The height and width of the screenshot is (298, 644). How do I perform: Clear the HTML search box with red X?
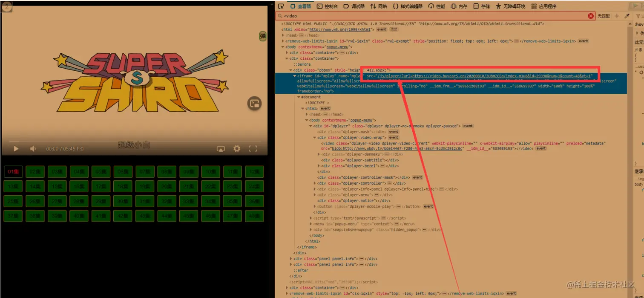(x=591, y=16)
